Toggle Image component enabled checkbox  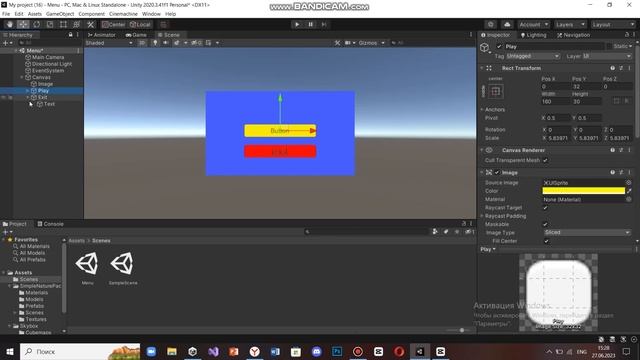click(x=497, y=173)
